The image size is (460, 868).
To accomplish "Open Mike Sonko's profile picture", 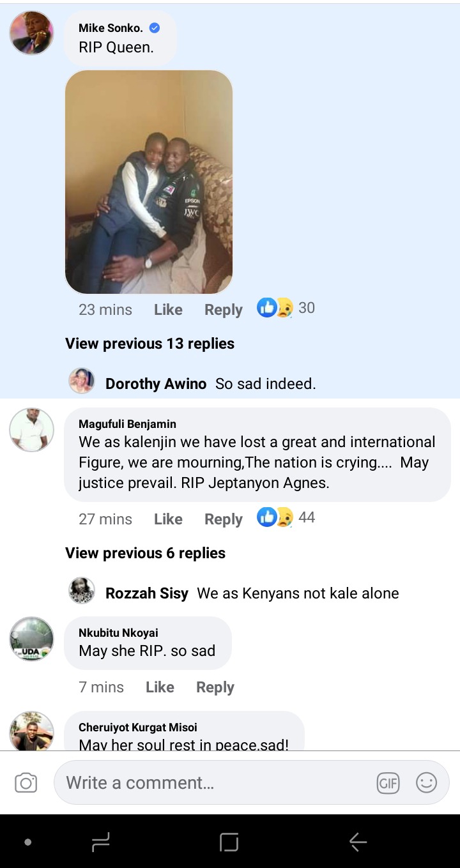I will click(31, 33).
